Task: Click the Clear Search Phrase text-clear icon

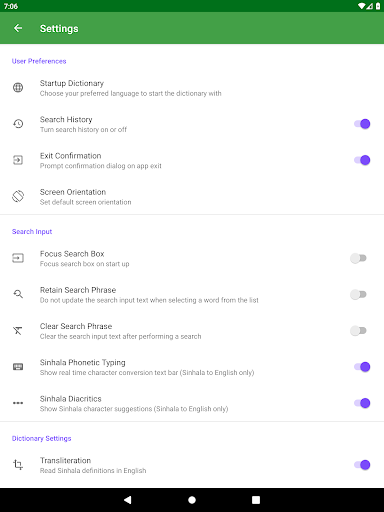Action: point(18,331)
